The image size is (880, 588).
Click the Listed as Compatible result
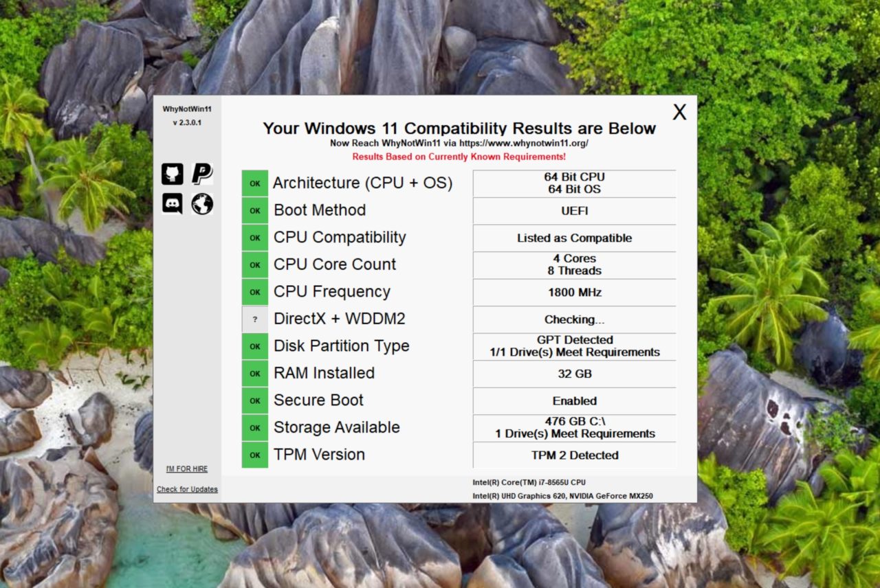(575, 238)
